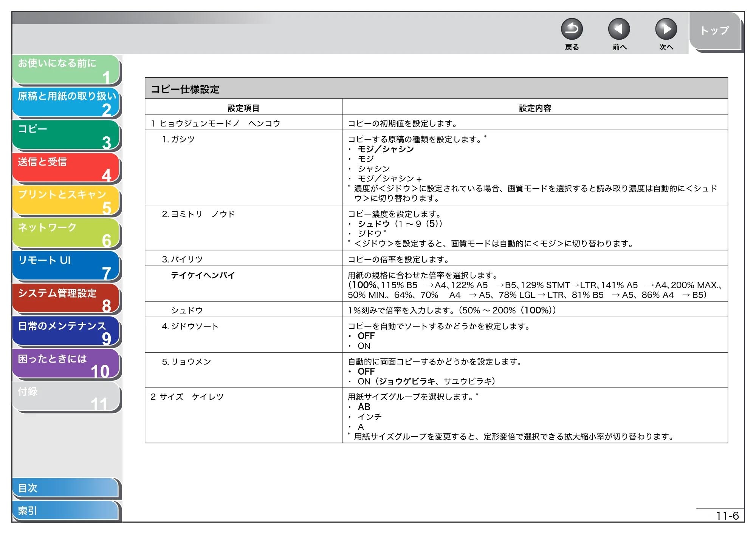This screenshot has height=534, width=756.
Task: Go to previous page with 前へ icon
Action: tap(619, 29)
